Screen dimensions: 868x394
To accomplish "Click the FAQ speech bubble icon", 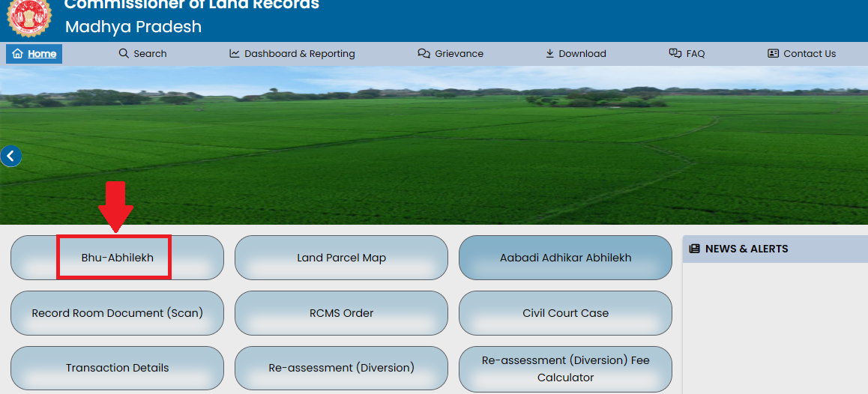I will tap(675, 53).
